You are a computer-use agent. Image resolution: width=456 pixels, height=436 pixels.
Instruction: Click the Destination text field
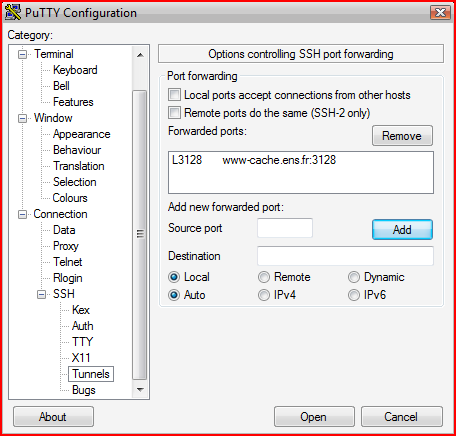coord(345,256)
